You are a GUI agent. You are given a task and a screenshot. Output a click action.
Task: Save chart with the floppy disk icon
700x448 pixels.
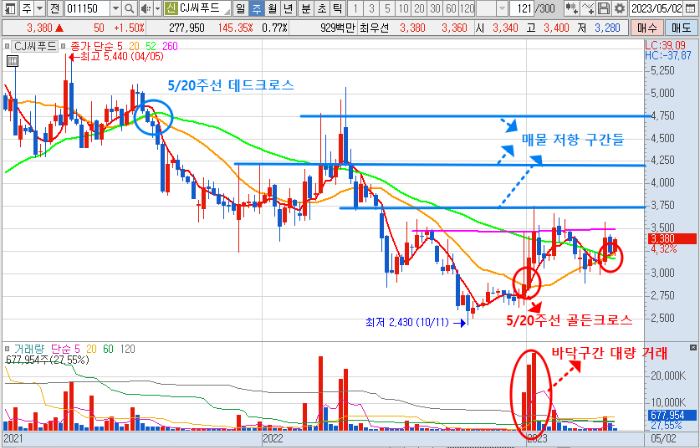pos(604,8)
